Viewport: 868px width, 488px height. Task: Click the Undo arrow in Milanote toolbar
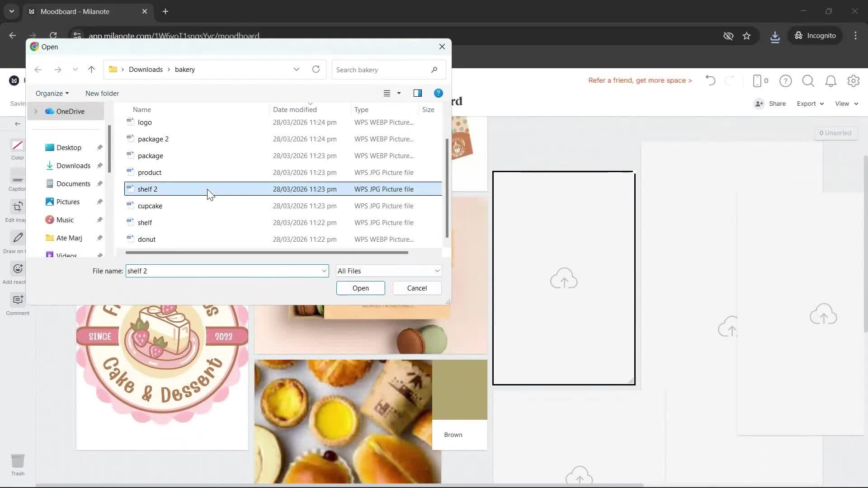710,80
